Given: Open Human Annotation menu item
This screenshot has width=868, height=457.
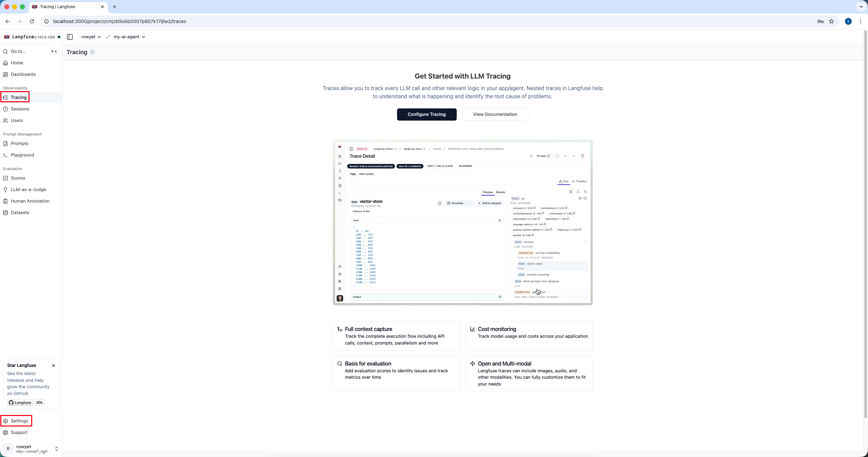Looking at the screenshot, I should click(30, 201).
